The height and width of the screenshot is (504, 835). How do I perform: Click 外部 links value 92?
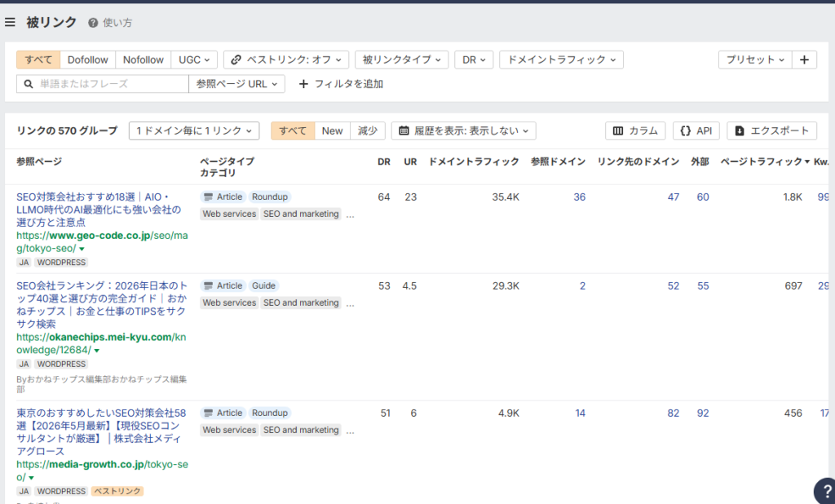pyautogui.click(x=703, y=413)
